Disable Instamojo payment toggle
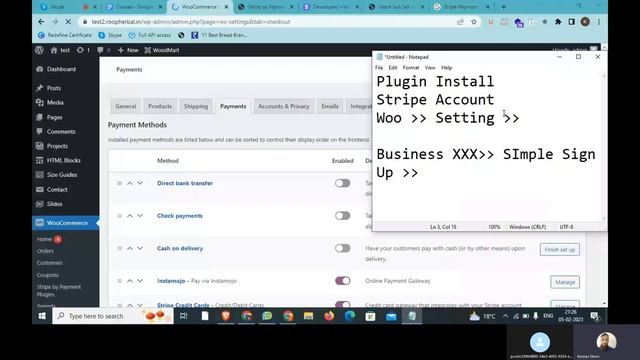640x360 pixels. 342,281
